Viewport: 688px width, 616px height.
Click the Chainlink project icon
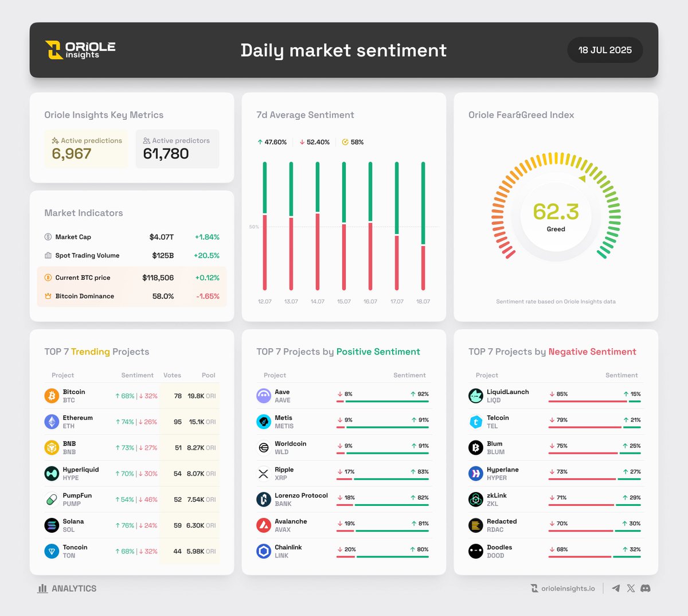click(x=264, y=551)
